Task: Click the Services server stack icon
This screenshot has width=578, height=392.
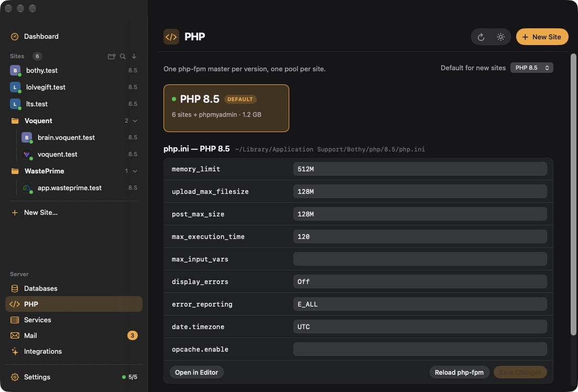Action: tap(15, 320)
